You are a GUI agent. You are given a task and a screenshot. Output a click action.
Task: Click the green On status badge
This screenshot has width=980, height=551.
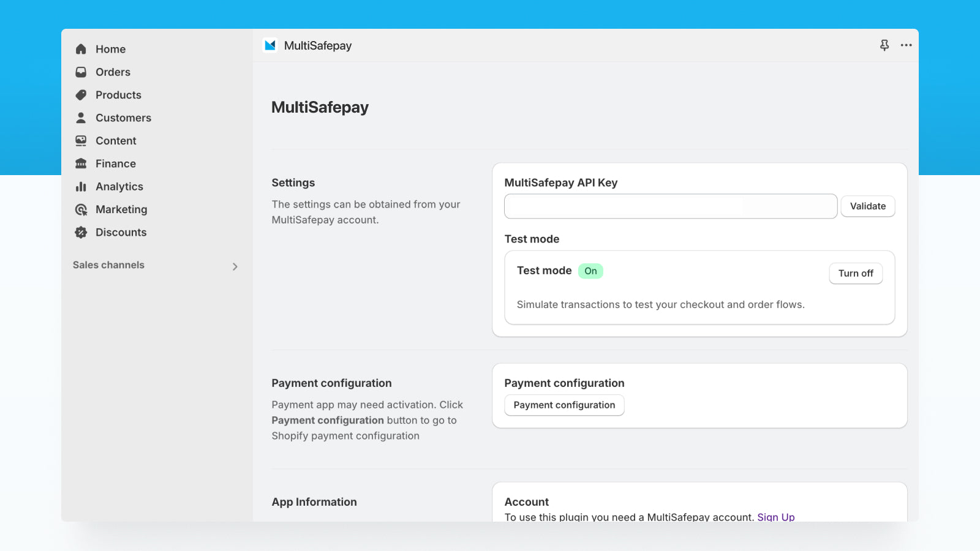pyautogui.click(x=590, y=271)
